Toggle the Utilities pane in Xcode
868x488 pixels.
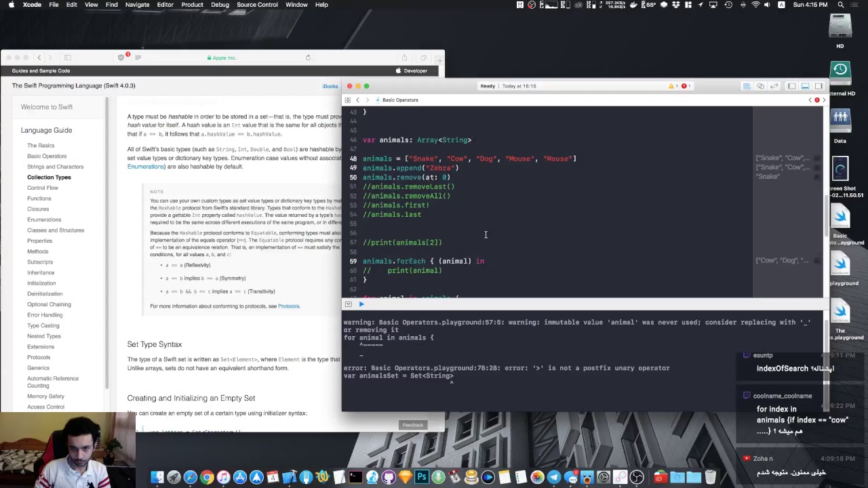[818, 86]
